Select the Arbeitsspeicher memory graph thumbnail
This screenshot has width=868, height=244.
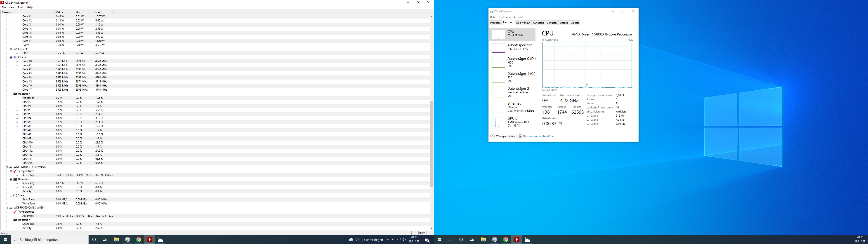(498, 47)
